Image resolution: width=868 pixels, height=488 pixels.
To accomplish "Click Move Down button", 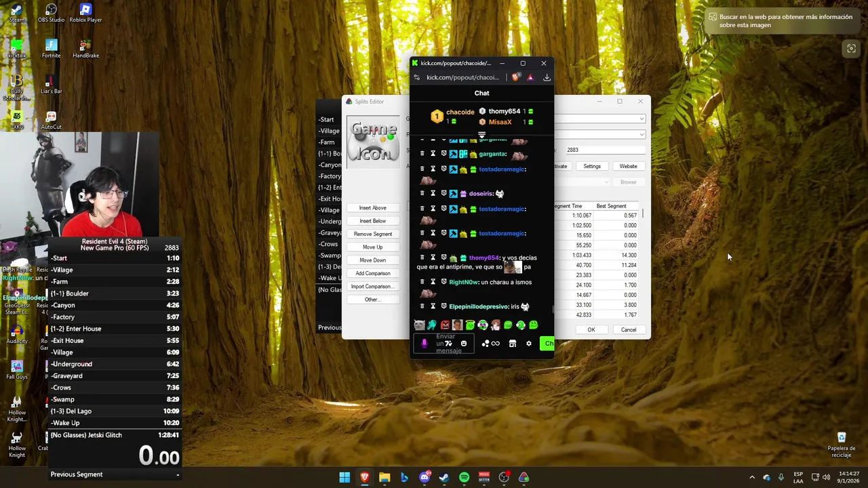I will click(x=372, y=260).
